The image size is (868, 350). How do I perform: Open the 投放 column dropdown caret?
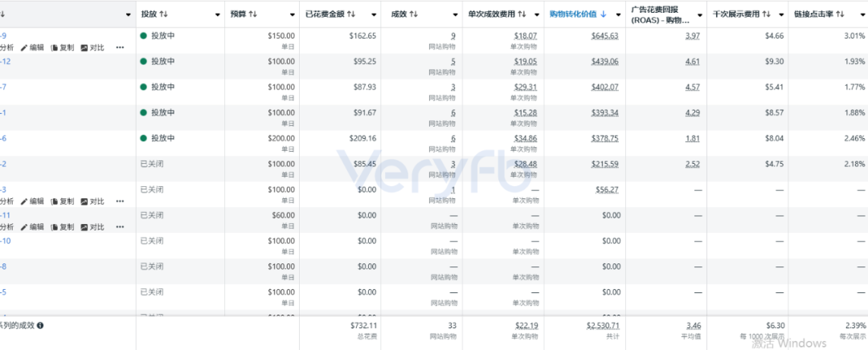(218, 14)
